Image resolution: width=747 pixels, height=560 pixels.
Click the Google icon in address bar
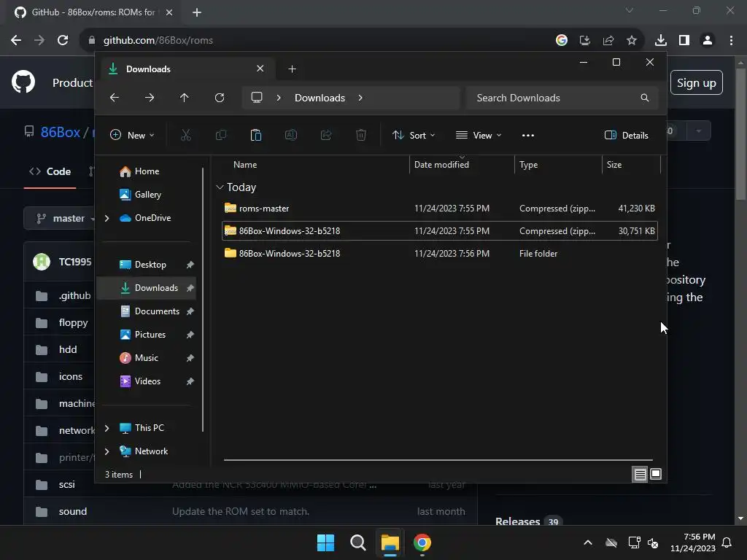pyautogui.click(x=562, y=40)
